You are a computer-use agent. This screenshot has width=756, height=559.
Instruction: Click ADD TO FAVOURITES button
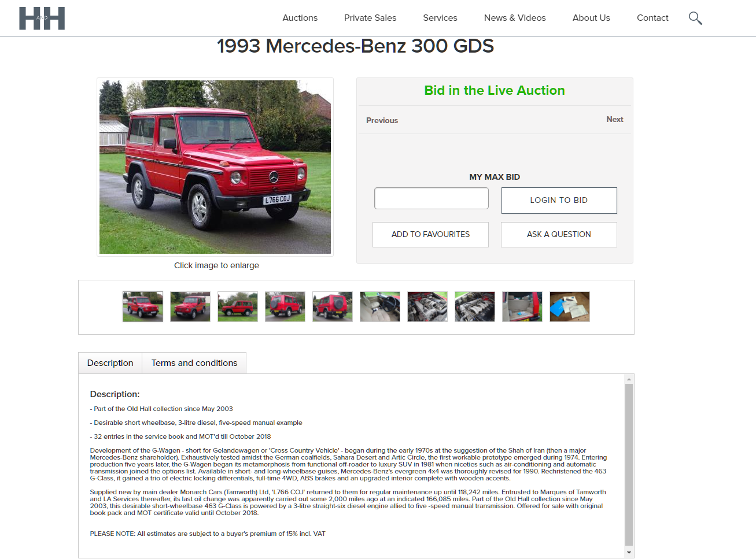pyautogui.click(x=430, y=235)
